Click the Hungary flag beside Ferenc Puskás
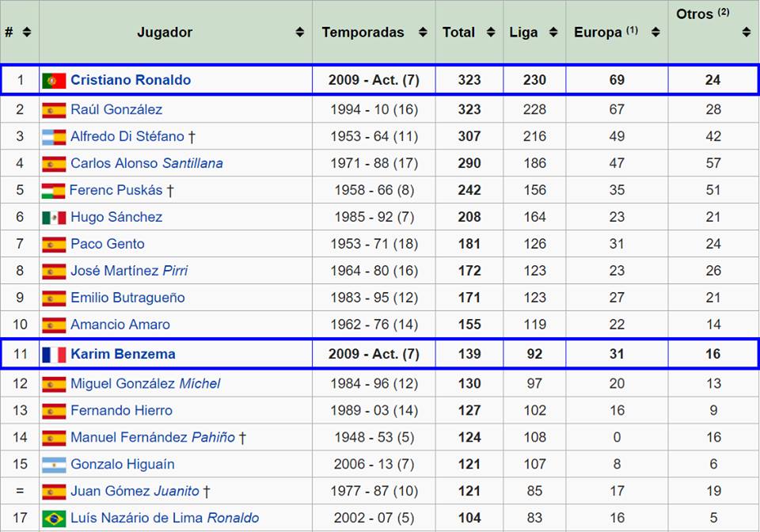 point(54,191)
